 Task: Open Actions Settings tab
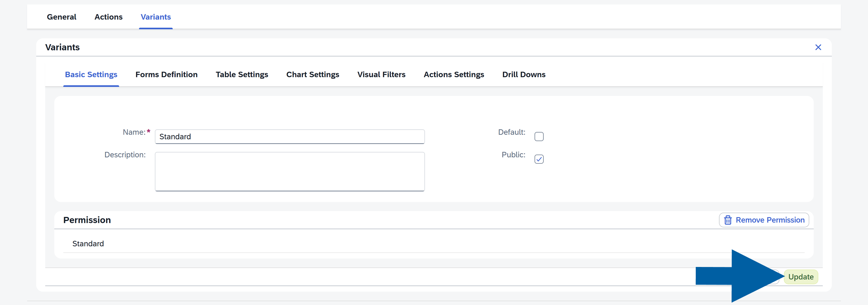[453, 75]
